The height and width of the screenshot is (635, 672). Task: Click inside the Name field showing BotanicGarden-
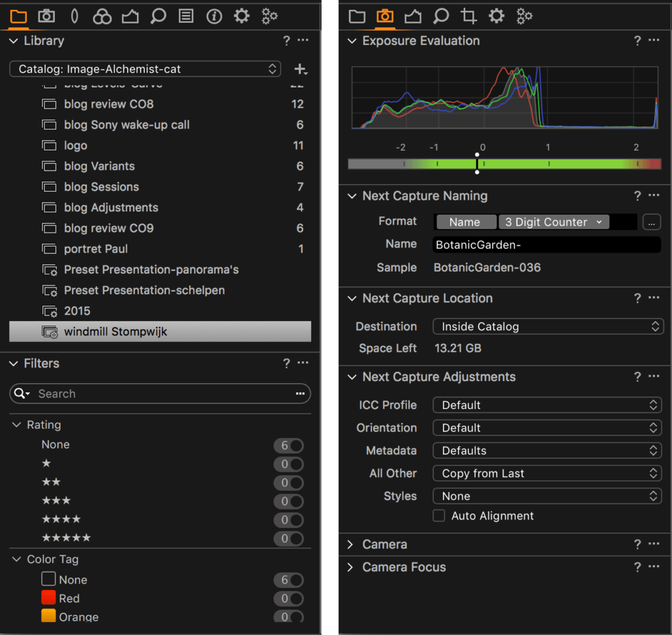(547, 244)
